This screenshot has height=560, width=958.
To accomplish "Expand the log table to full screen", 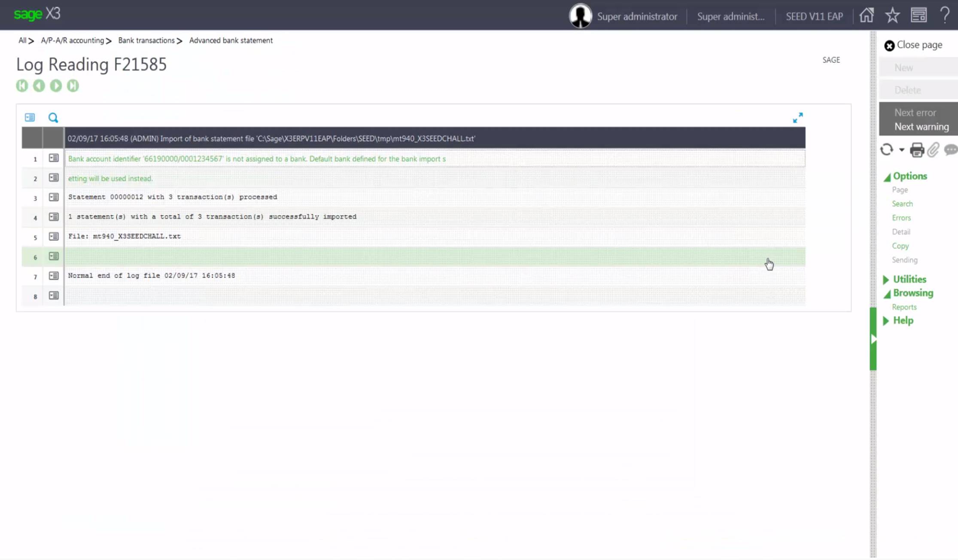I will (x=798, y=117).
